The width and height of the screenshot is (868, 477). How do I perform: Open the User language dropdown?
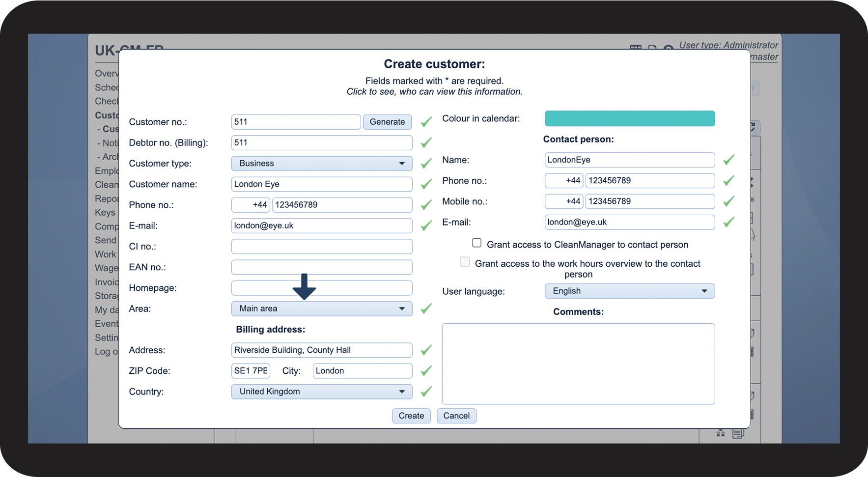coord(630,291)
